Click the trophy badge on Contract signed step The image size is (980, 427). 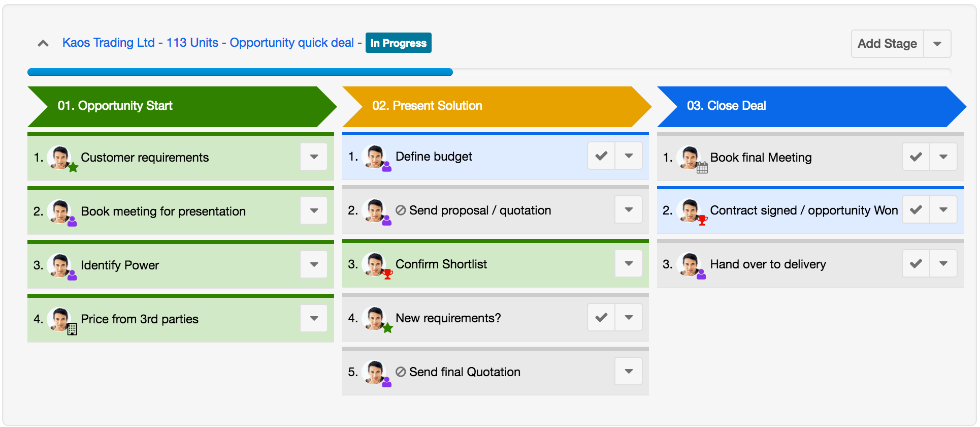[x=702, y=220]
